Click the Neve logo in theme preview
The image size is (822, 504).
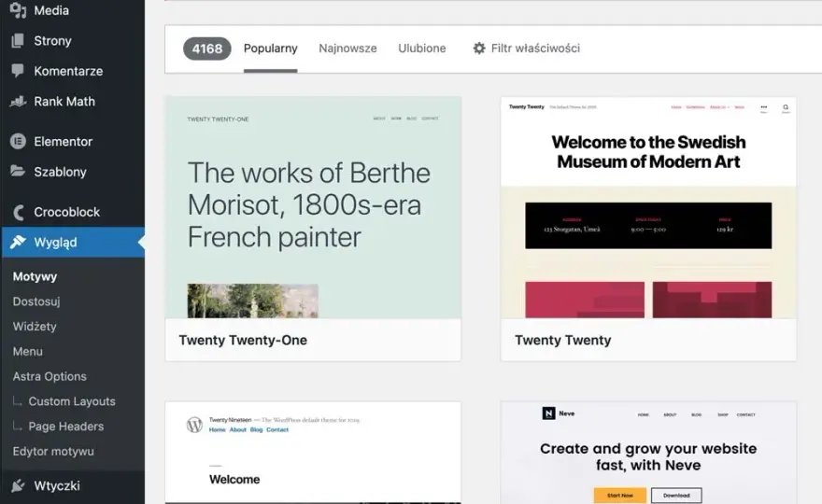coord(548,413)
